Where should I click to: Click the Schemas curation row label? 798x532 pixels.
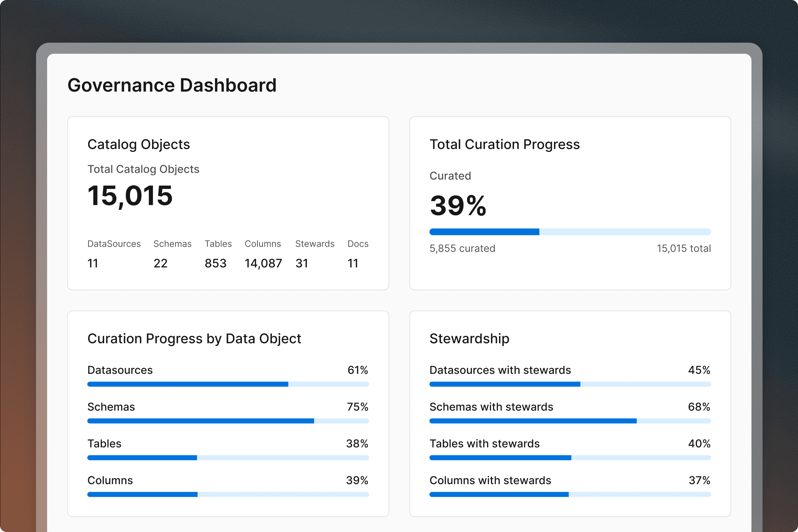(111, 407)
